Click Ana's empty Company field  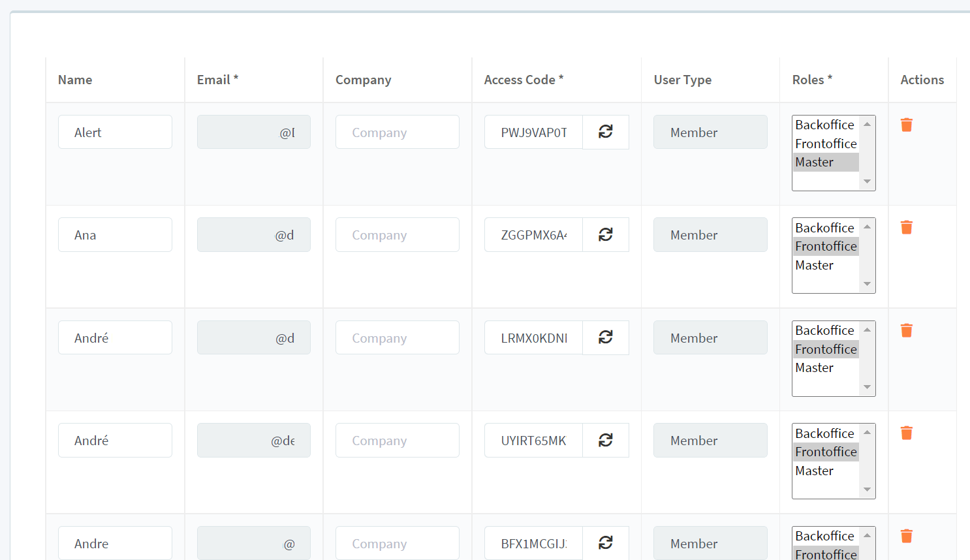[397, 234]
